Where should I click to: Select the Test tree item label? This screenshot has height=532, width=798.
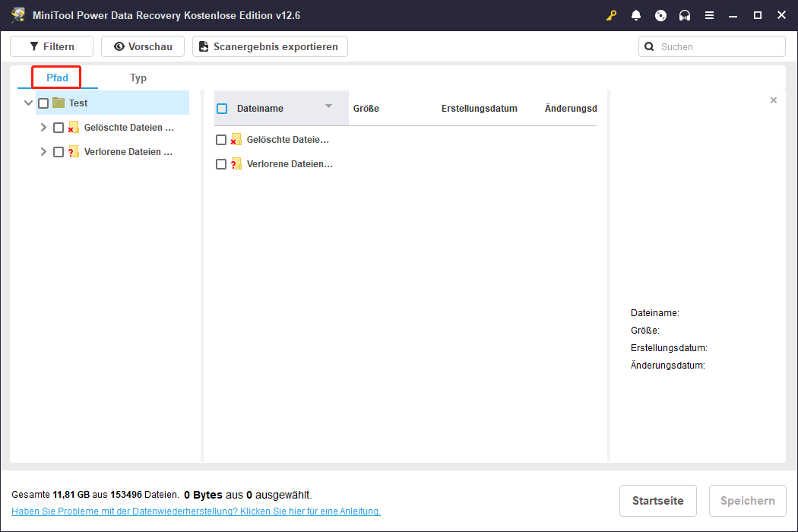coord(78,103)
